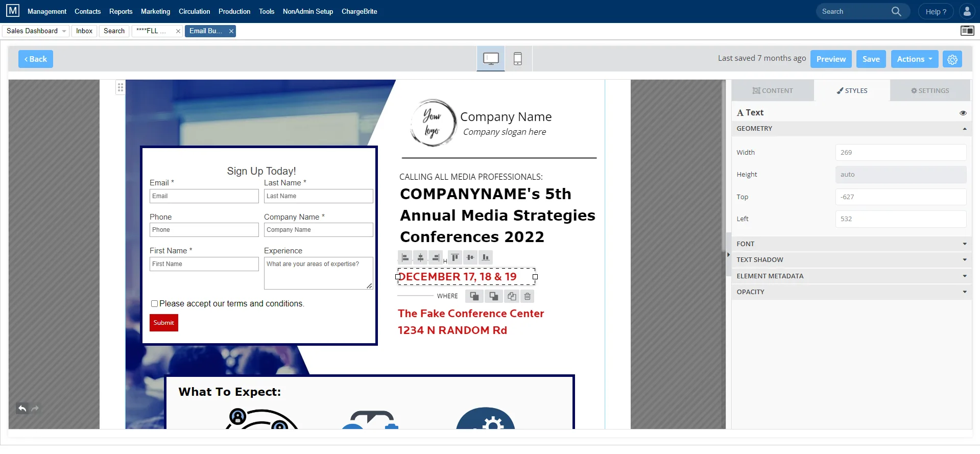The height and width of the screenshot is (454, 980).
Task: Switch to the CONTENT tab
Action: (x=773, y=90)
